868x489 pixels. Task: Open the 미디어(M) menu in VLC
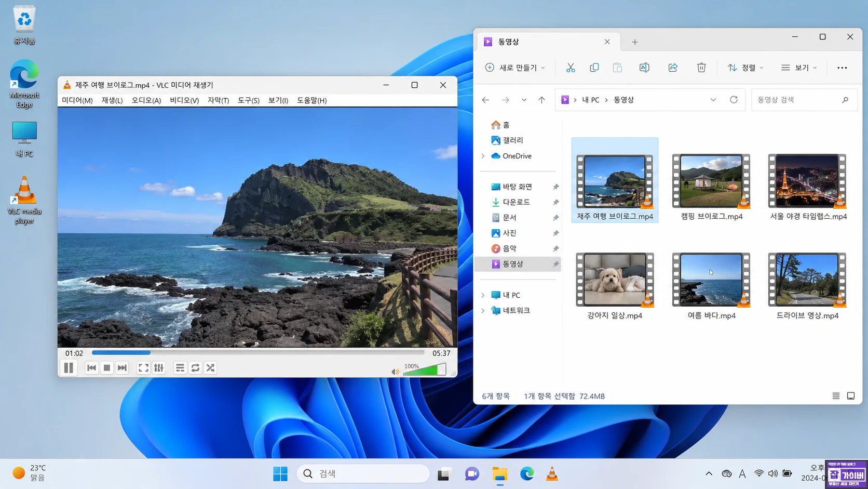77,100
